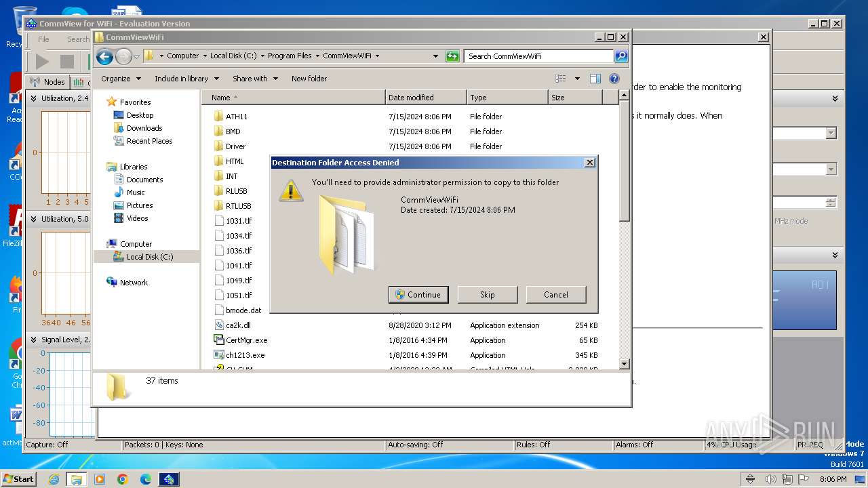Switch to the Nodes tab in CommView
Image resolution: width=868 pixels, height=488 pixels.
[x=47, y=82]
